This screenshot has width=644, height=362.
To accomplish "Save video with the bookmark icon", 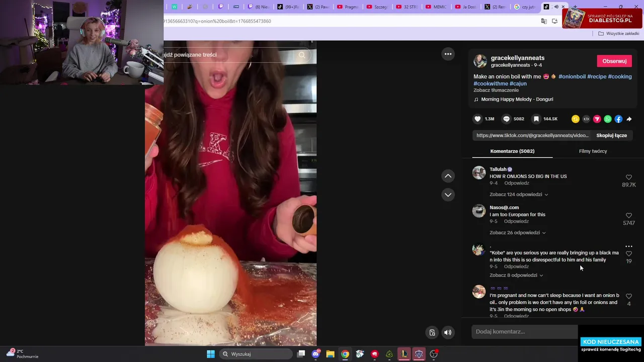I will tap(536, 119).
